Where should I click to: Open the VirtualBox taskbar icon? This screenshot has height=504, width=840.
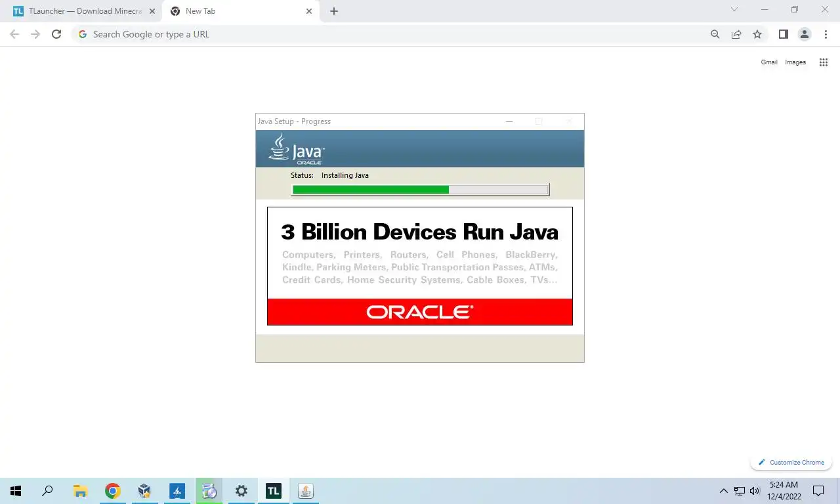(144, 491)
